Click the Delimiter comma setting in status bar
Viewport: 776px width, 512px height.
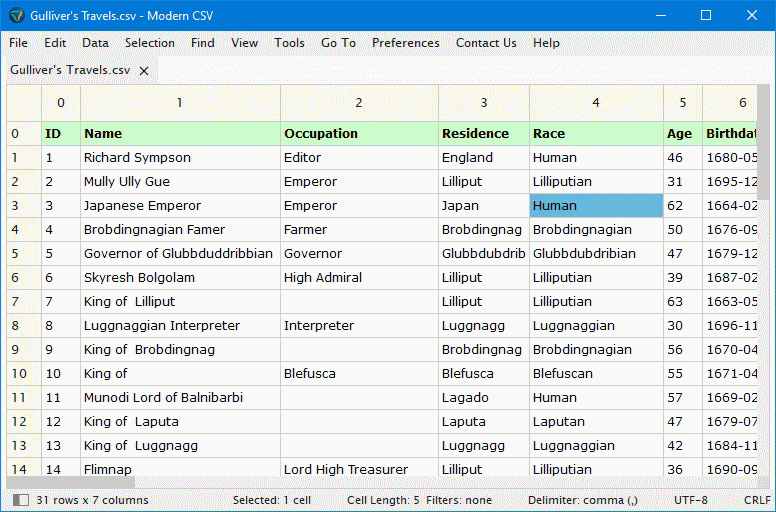582,500
